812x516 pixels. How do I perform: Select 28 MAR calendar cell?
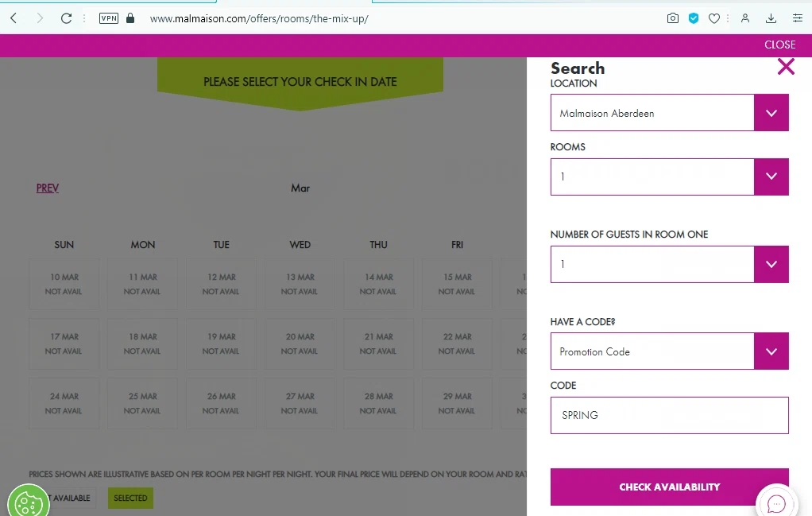(x=378, y=404)
